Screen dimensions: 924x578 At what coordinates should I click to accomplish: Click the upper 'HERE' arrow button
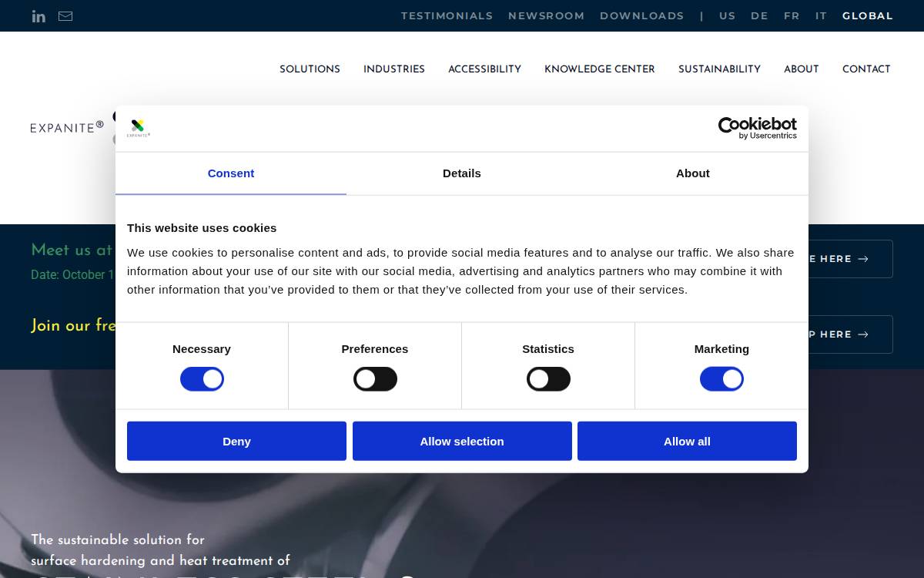pos(850,259)
